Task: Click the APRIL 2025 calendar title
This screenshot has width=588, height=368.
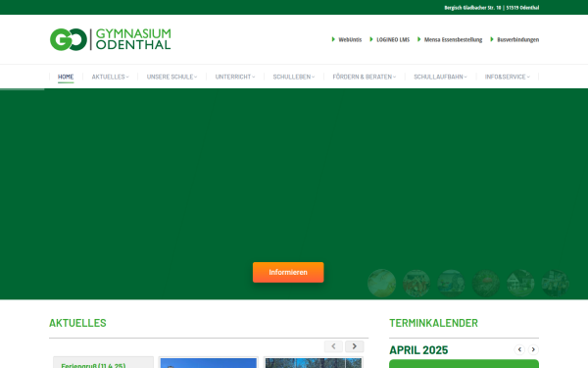Action: [x=418, y=350]
